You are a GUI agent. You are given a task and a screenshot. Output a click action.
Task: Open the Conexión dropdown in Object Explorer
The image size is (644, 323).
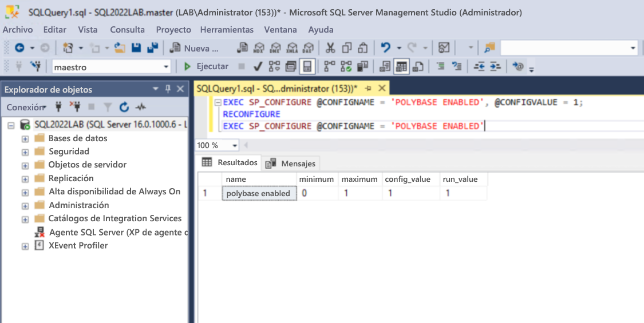(27, 107)
